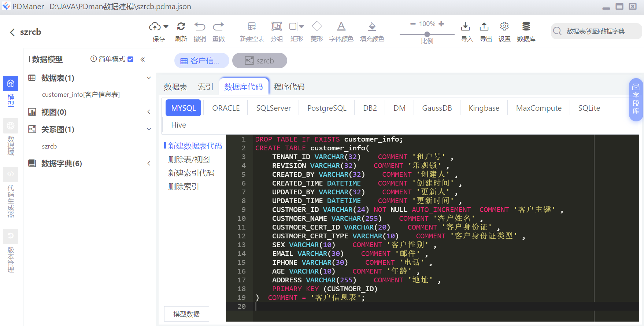Open the Database Code (数据库代码) tab
Screen dimensions: 644x326
click(244, 87)
